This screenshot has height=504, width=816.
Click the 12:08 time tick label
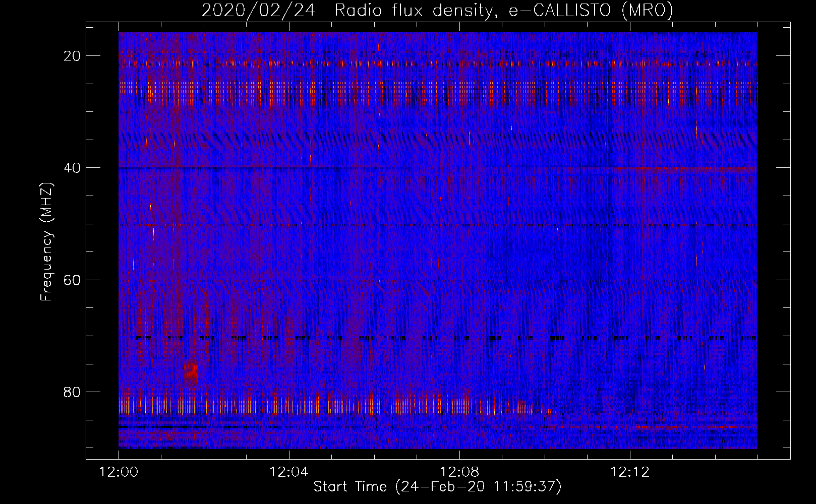[459, 472]
